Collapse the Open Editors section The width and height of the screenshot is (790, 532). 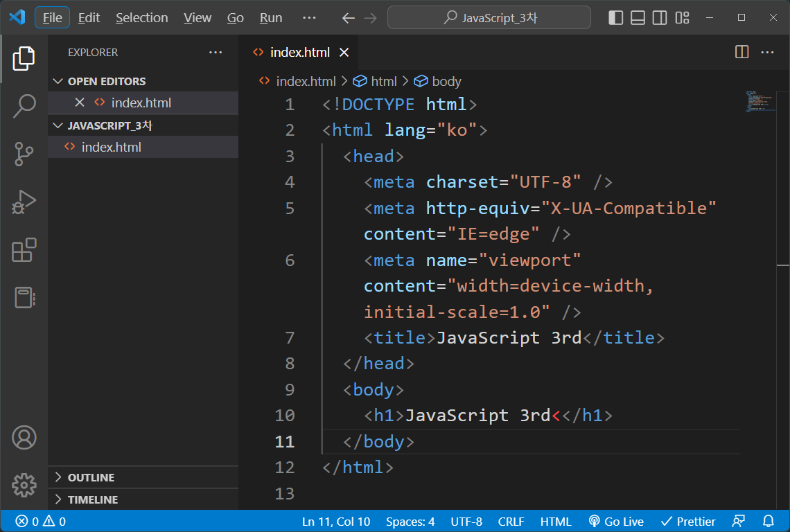143,81
